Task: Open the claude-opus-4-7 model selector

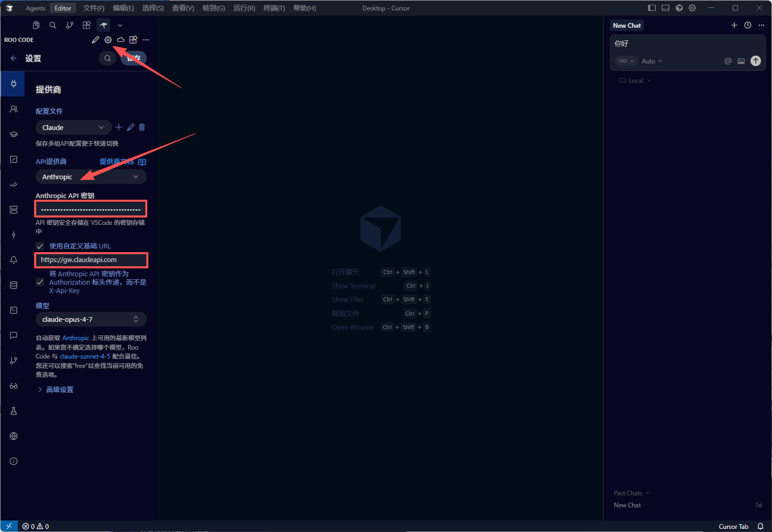Action: (91, 320)
